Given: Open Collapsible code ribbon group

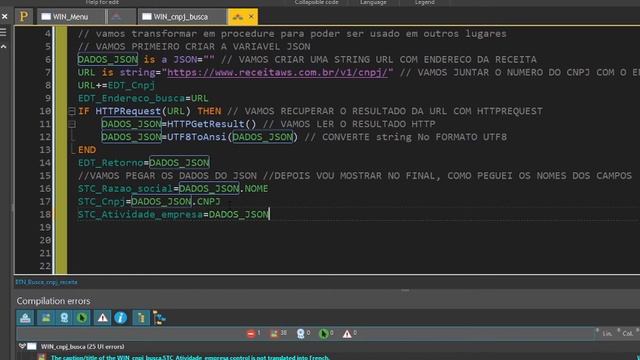Looking at the screenshot, I should tap(316, 2).
